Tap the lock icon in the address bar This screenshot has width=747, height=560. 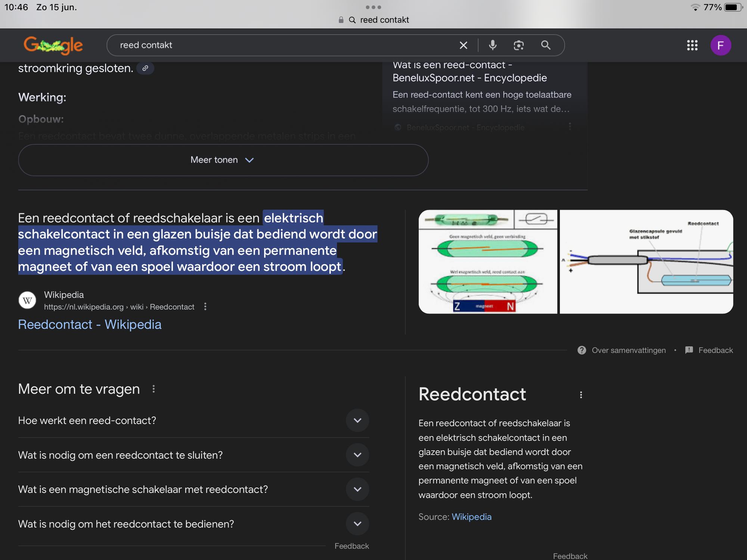(341, 20)
